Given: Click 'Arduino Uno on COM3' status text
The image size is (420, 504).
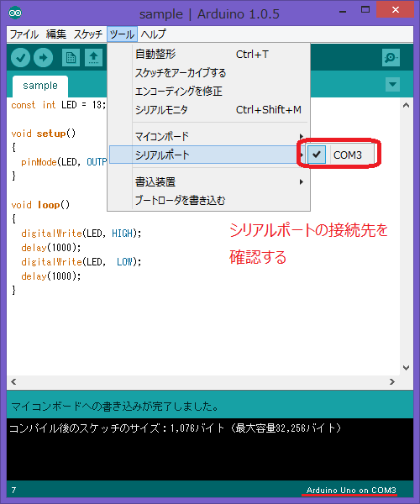Looking at the screenshot, I should tap(351, 491).
